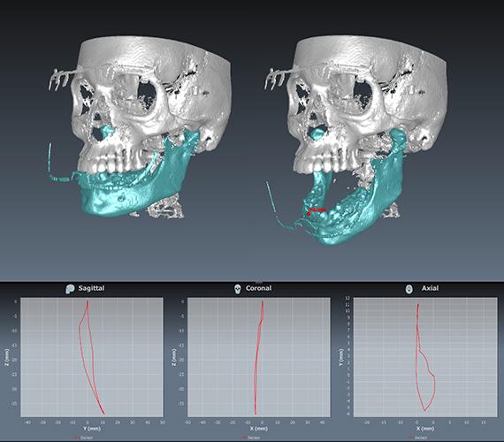504x442 pixels.
Task: Click inside the Sagittal trajectory plot
Action: 92,357
